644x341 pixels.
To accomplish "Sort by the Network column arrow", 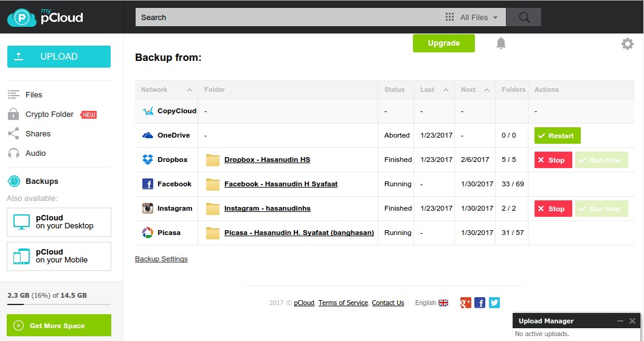I will pyautogui.click(x=189, y=90).
